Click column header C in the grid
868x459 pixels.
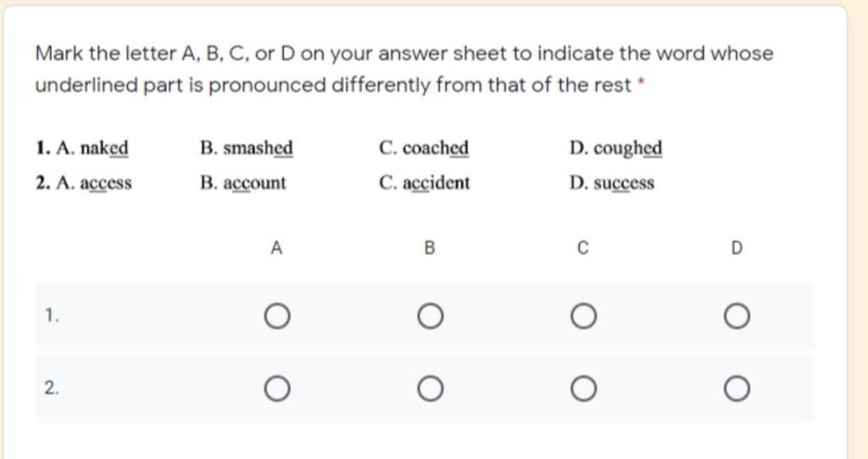[582, 248]
